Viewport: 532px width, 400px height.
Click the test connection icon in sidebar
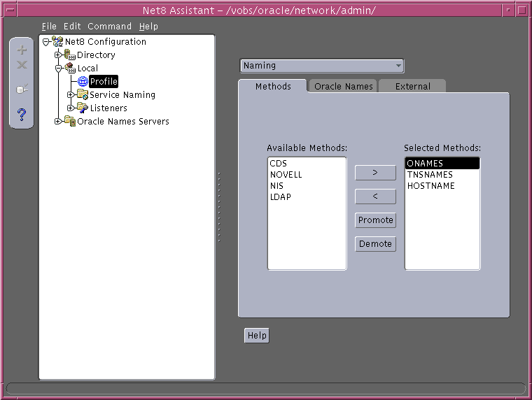22,90
